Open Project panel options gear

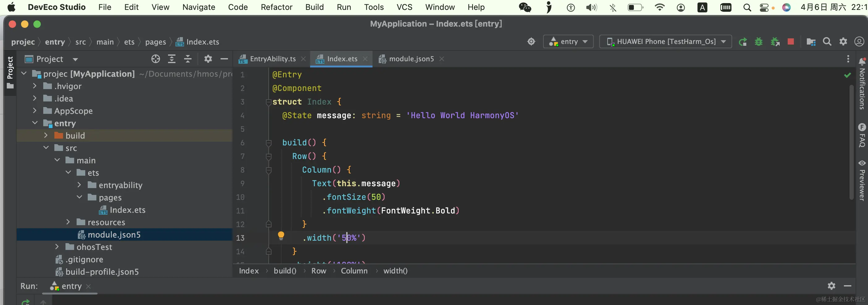208,59
